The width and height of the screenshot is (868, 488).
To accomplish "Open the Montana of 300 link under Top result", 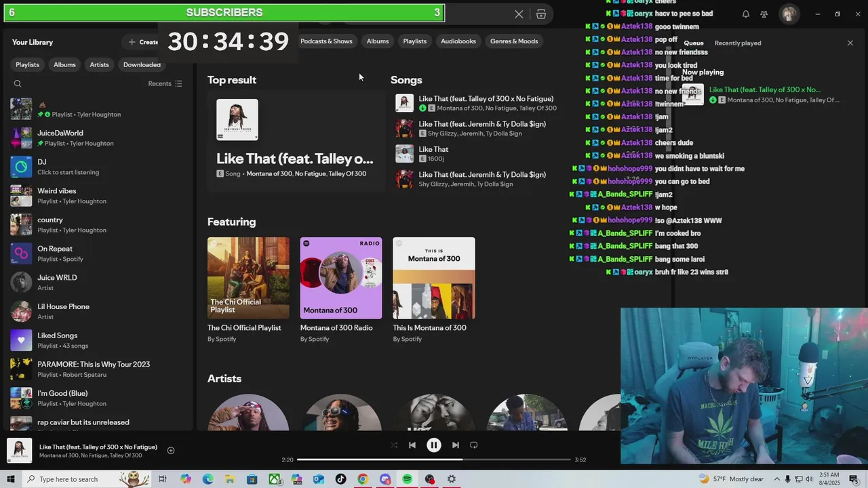I will point(269,174).
